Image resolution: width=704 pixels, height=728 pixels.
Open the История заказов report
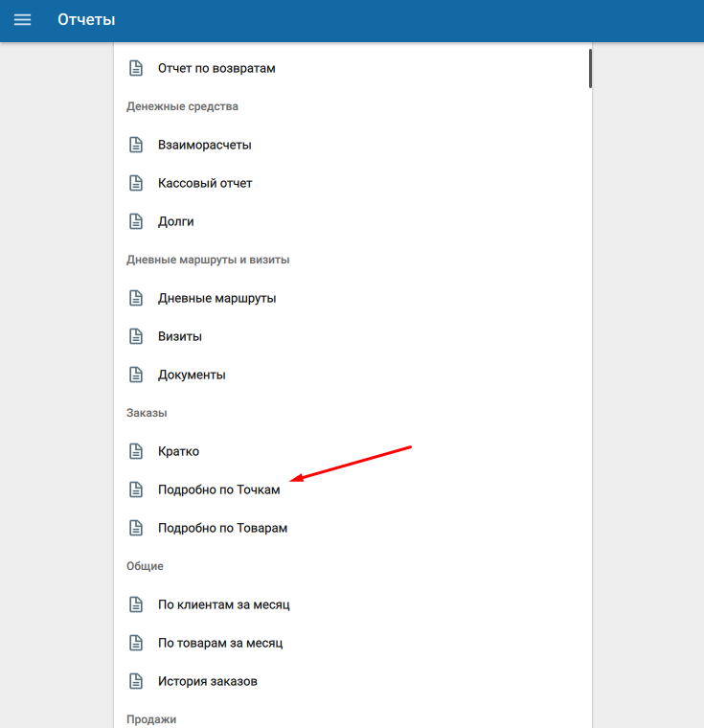(207, 681)
